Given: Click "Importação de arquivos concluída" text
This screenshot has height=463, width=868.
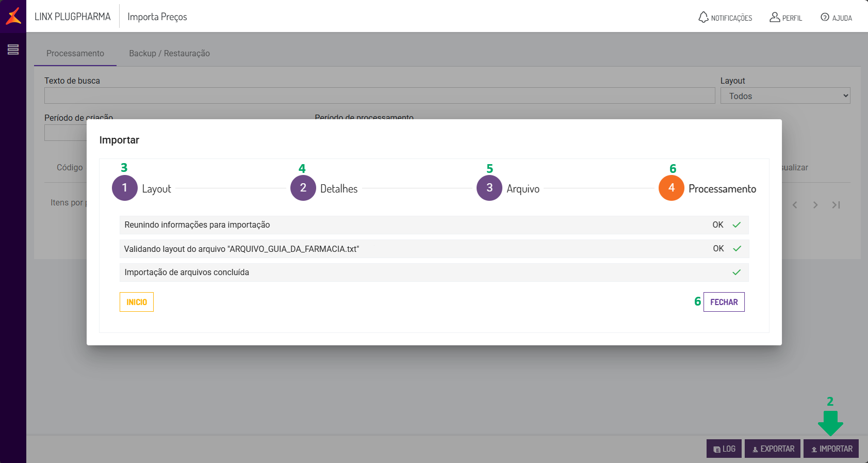Looking at the screenshot, I should pyautogui.click(x=187, y=272).
